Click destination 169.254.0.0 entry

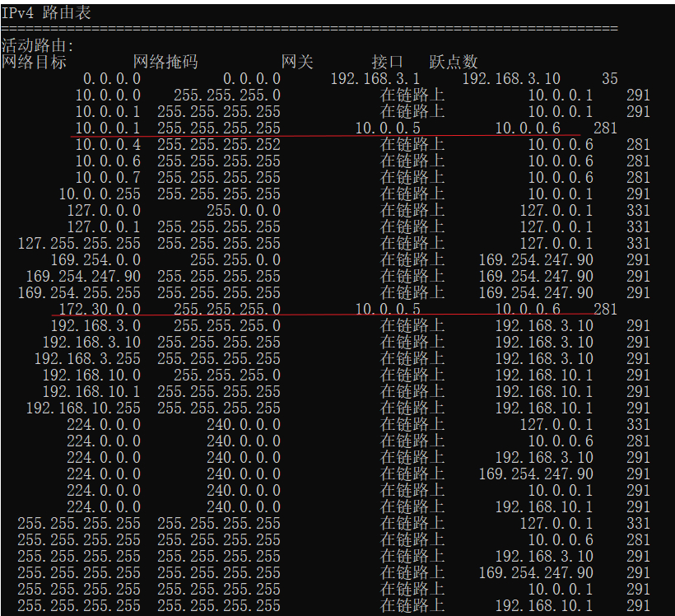point(95,259)
